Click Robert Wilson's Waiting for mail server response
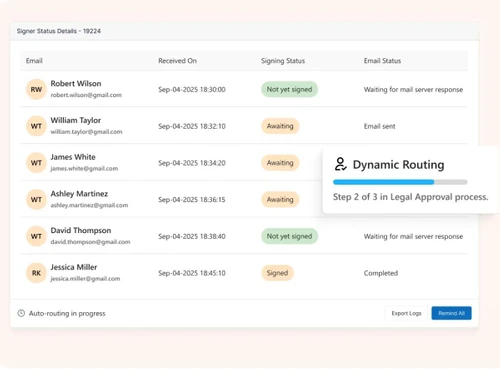500x375 pixels. tap(413, 89)
